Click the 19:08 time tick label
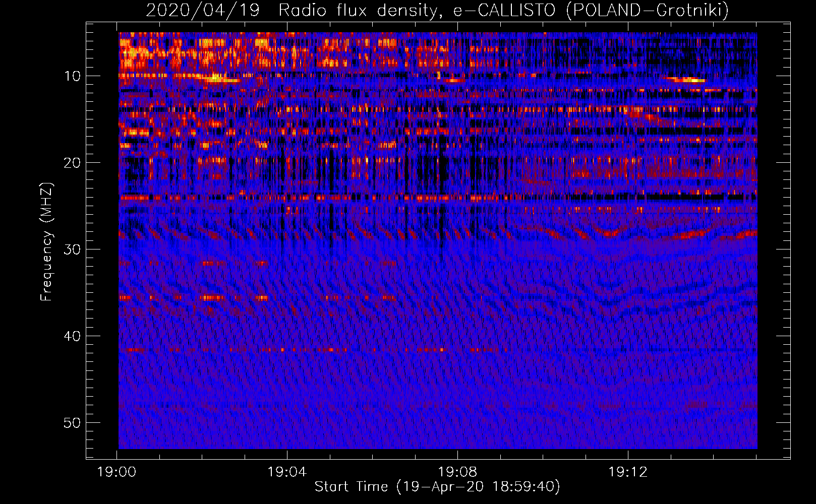 click(x=457, y=472)
